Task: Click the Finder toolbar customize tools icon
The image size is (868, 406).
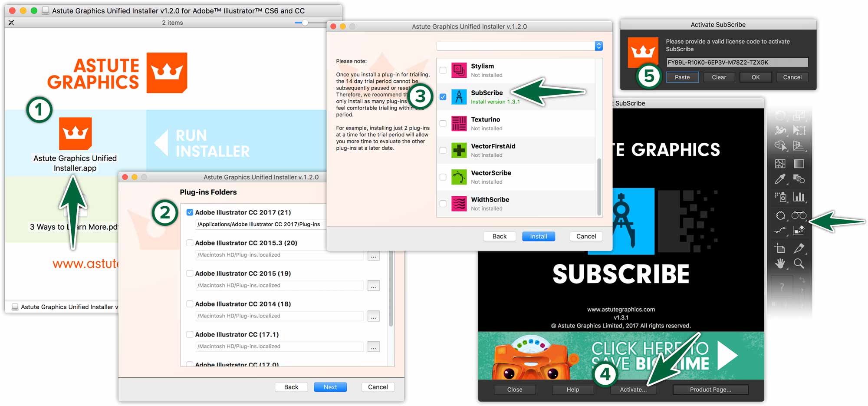Action: coord(11,23)
